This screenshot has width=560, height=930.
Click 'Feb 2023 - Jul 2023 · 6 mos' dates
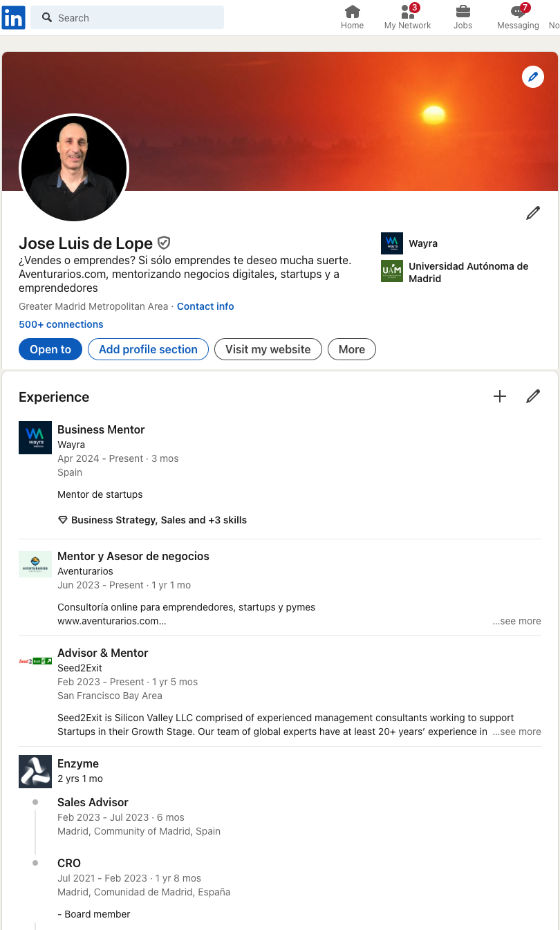(x=121, y=817)
